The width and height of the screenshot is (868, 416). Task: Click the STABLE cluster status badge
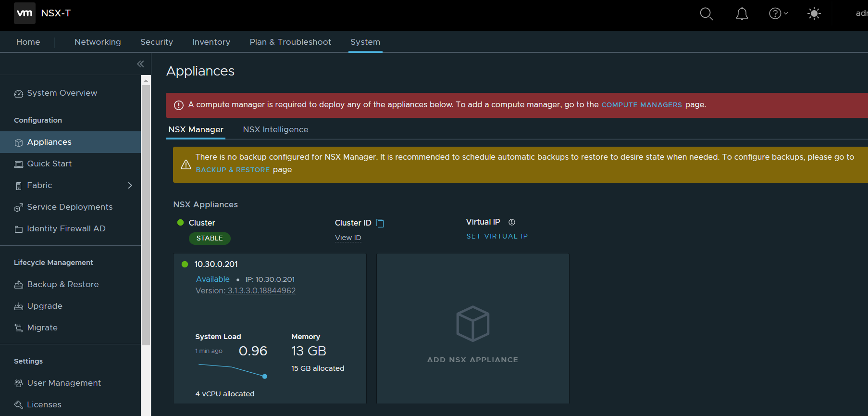(210, 238)
